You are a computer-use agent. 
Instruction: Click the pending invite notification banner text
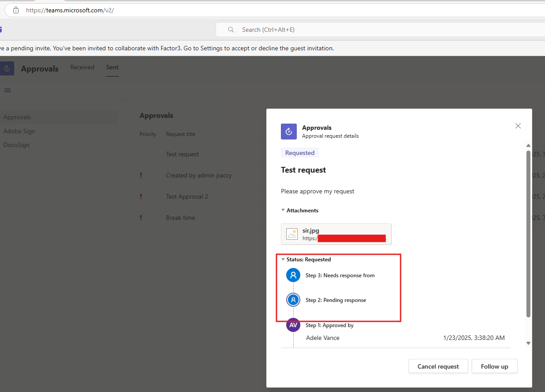point(167,48)
